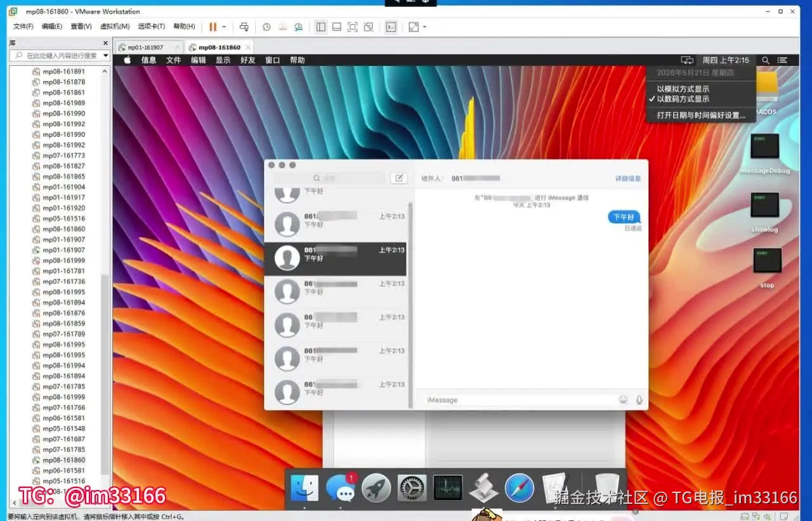Click the menu bar clock 周四 上午2:15

726,60
